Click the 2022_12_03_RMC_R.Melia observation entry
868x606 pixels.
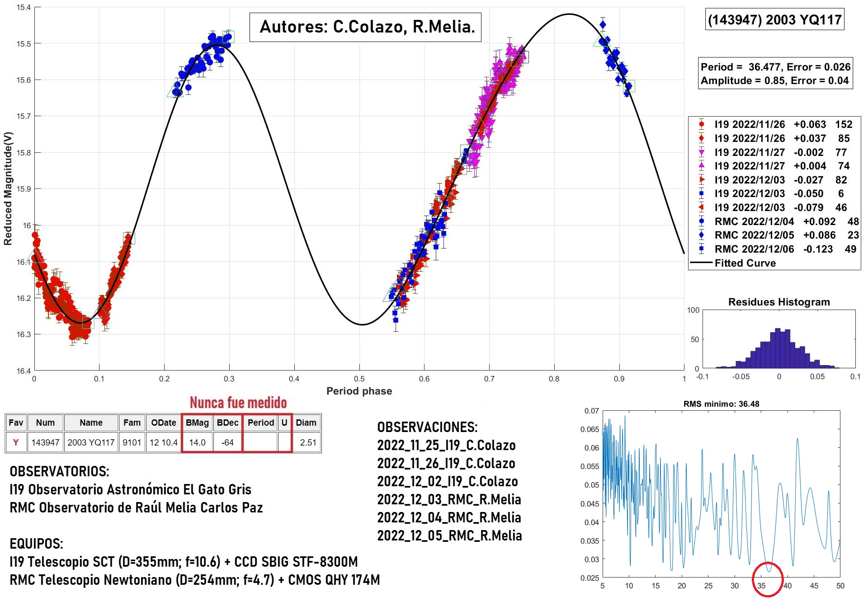coord(449,499)
